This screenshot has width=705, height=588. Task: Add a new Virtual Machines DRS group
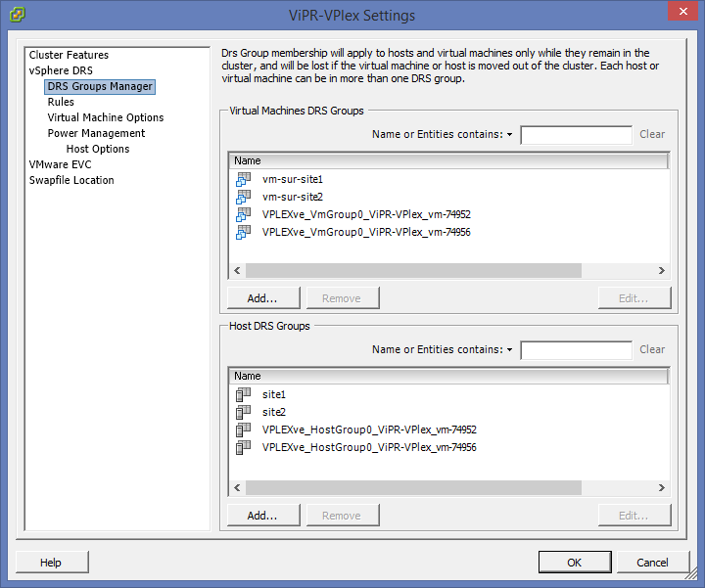(262, 298)
